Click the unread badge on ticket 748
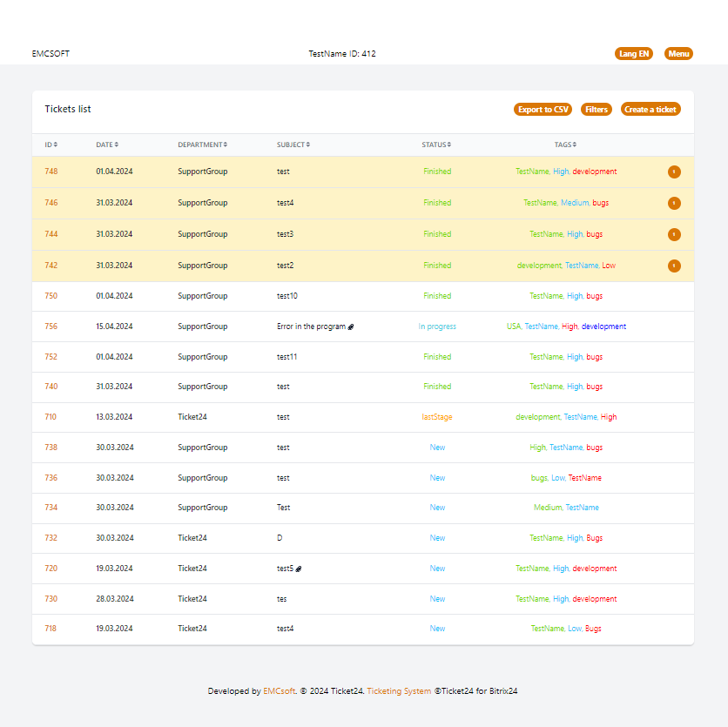Screen dimensions: 728x727 click(x=674, y=172)
